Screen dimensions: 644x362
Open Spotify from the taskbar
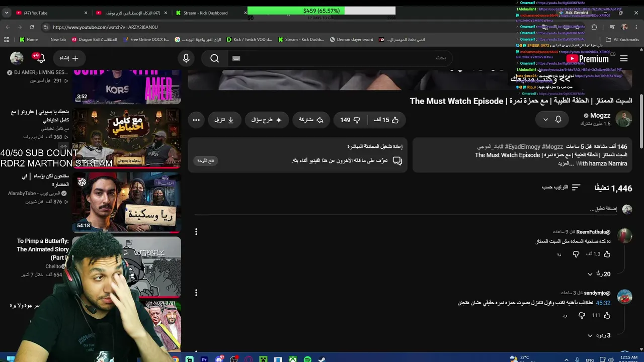307,359
